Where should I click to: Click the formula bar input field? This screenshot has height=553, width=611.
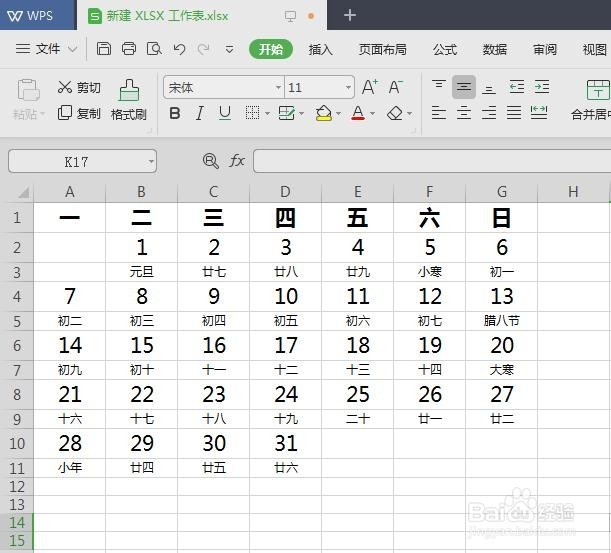(x=432, y=161)
